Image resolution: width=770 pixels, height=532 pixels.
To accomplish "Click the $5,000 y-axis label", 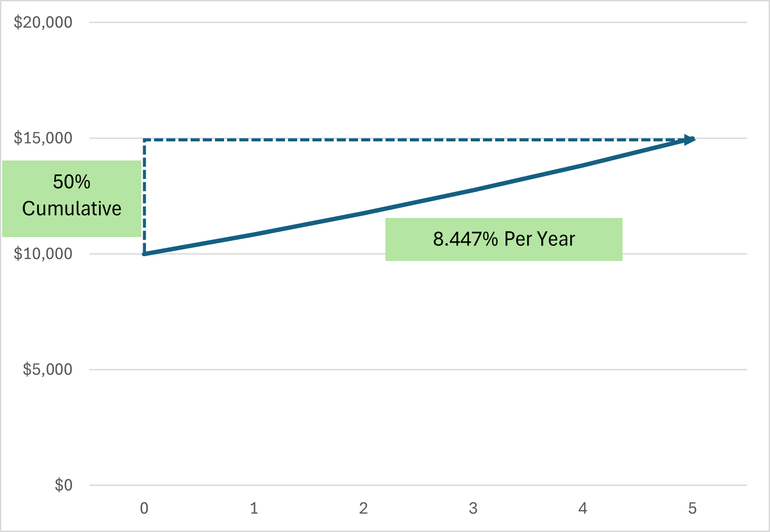I will pos(47,369).
